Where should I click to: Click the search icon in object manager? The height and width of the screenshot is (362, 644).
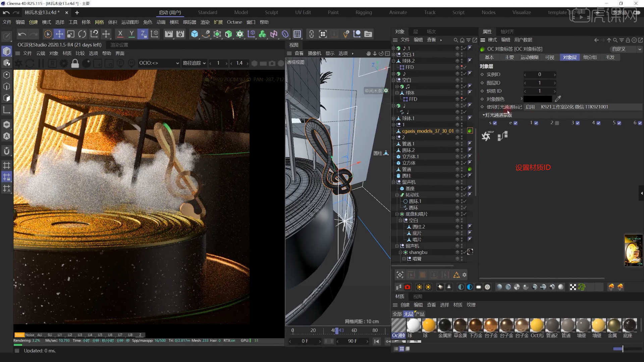(456, 40)
